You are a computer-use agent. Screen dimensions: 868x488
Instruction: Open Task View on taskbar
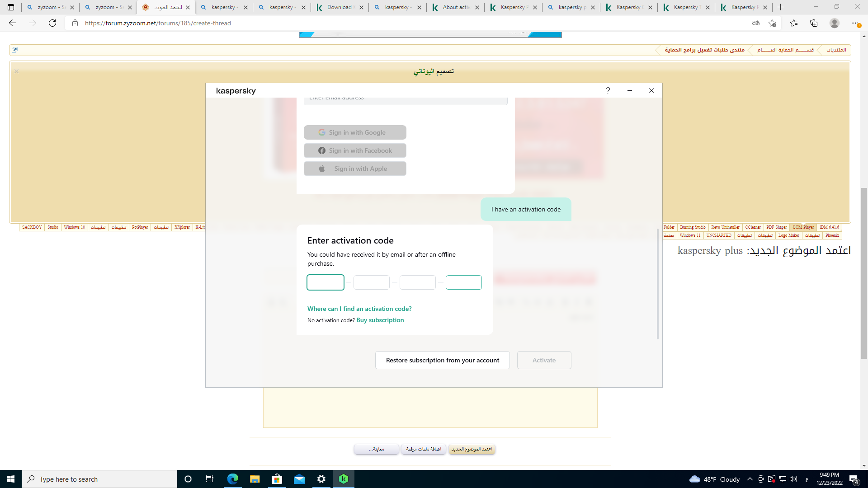pos(210,479)
